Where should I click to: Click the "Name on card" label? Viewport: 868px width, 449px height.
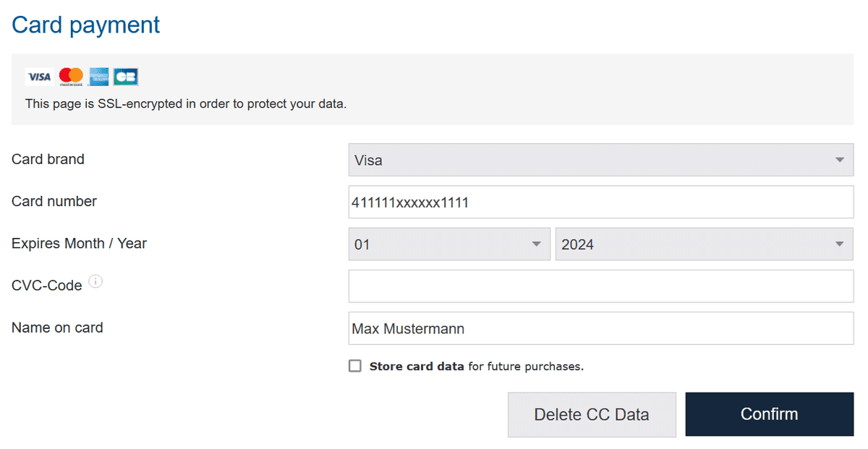point(57,328)
